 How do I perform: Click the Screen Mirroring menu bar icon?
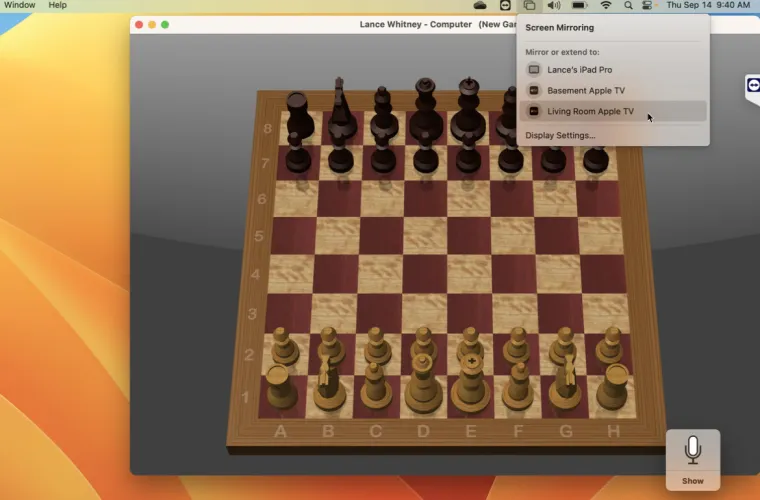coord(529,6)
